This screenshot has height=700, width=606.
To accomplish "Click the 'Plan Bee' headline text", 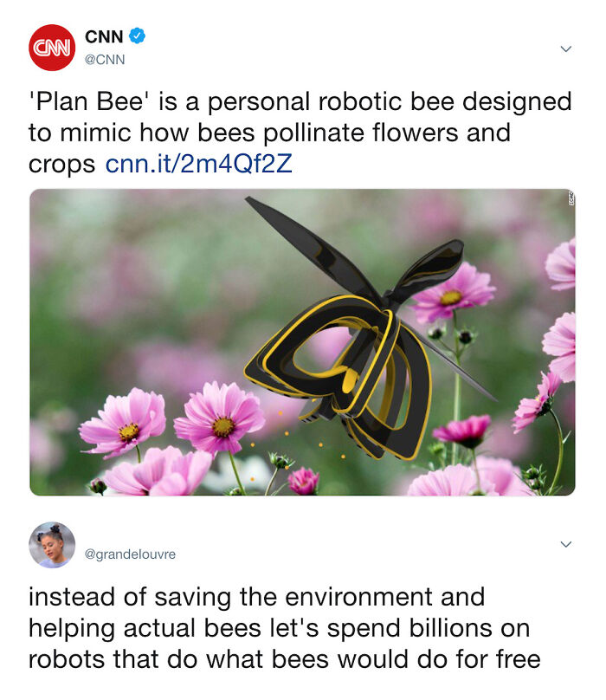I will 87,101.
